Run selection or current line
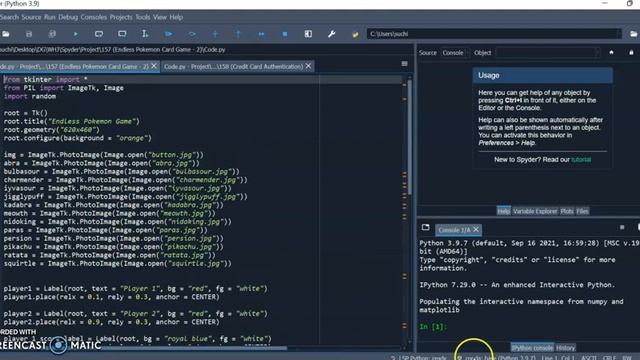 (x=145, y=34)
